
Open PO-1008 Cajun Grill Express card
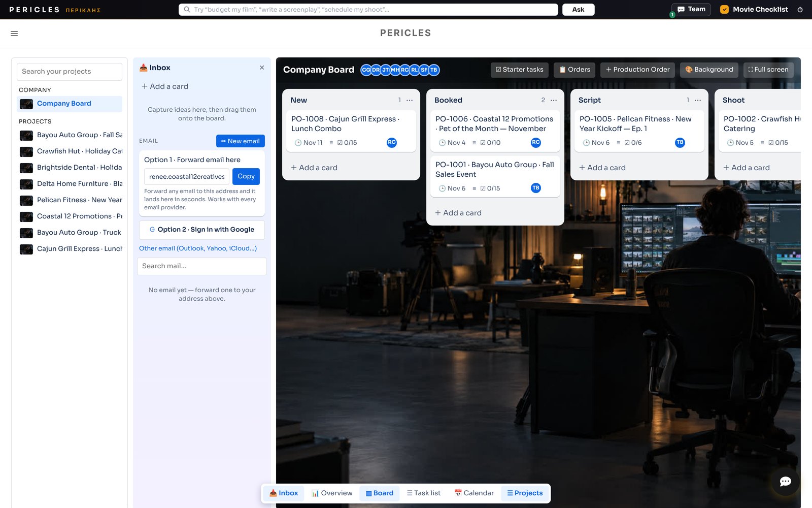click(351, 131)
